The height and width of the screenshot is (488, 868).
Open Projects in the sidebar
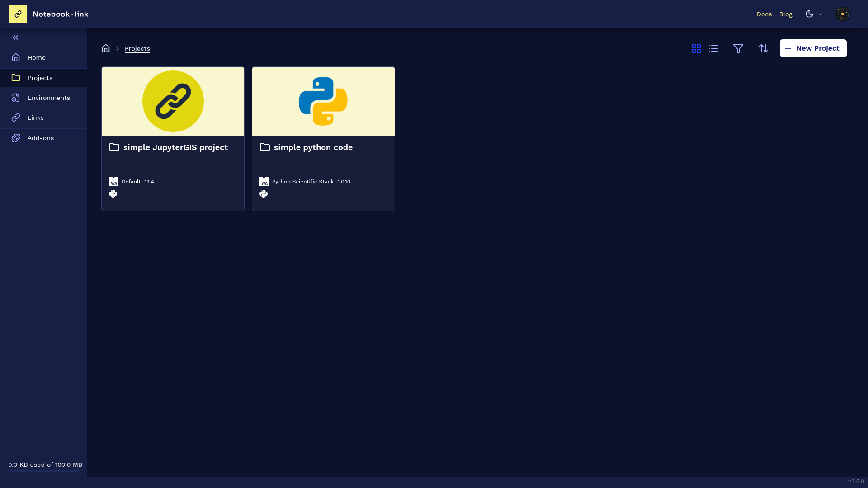click(x=43, y=78)
